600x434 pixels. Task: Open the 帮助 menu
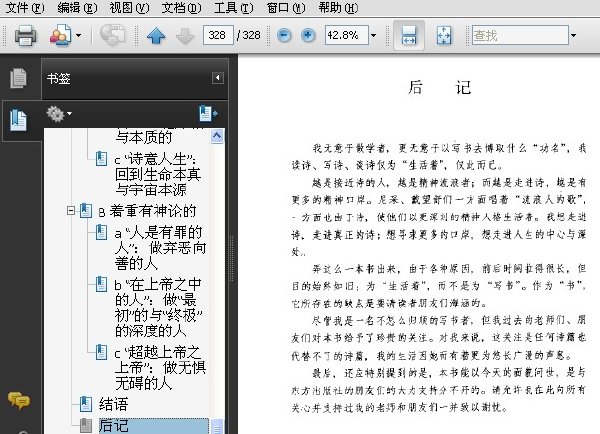338,7
